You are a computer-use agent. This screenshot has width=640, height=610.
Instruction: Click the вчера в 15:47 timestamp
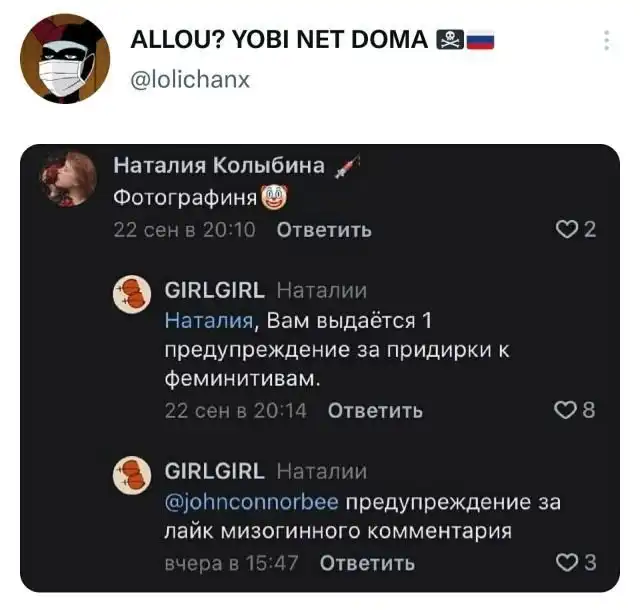(231, 562)
